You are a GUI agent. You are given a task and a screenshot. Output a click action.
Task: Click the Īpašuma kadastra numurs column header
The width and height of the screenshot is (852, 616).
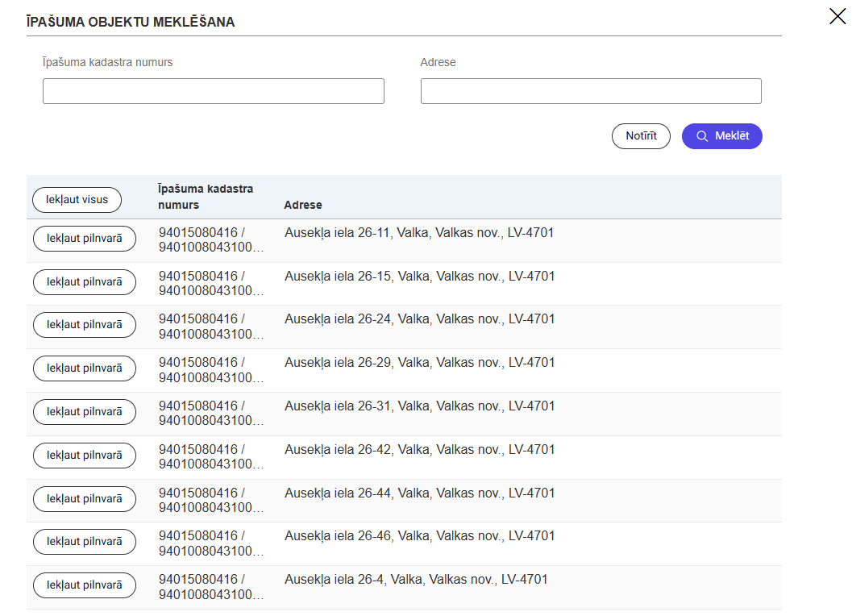click(x=206, y=197)
